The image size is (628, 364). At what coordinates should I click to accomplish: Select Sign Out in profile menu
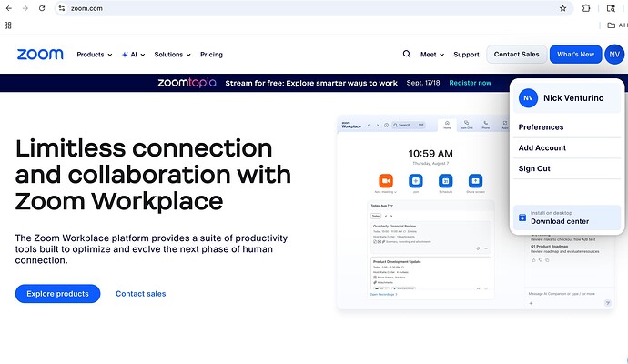pos(567,169)
